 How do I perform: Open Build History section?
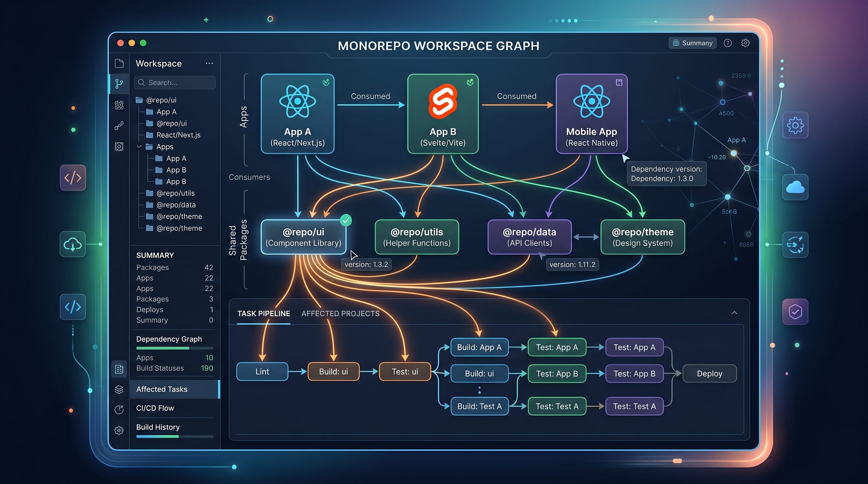[158, 427]
